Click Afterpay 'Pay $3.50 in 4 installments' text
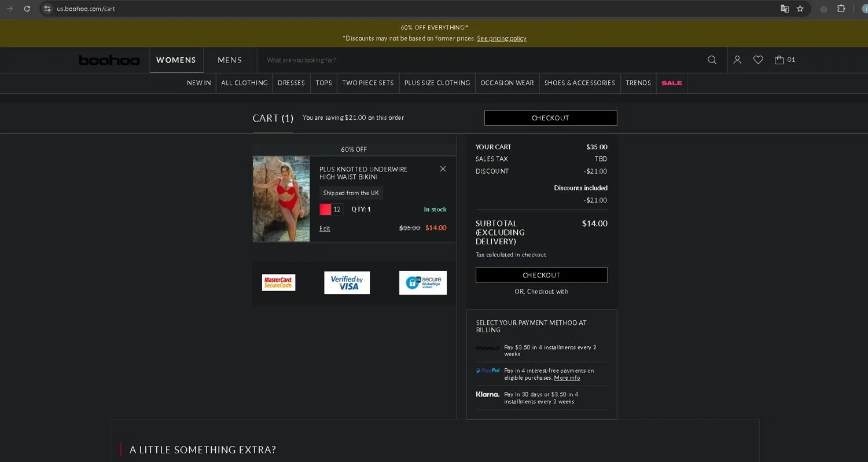Screen dimensions: 868x462 click(x=550, y=350)
